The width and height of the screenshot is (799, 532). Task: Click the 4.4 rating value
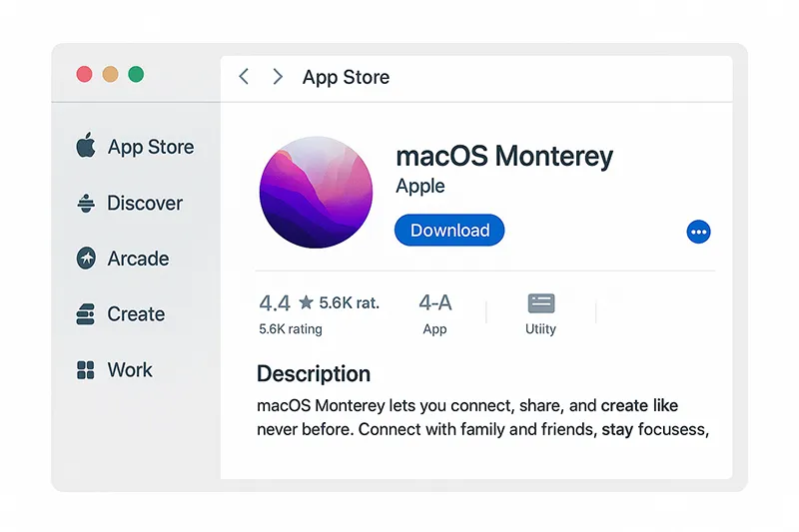point(275,302)
